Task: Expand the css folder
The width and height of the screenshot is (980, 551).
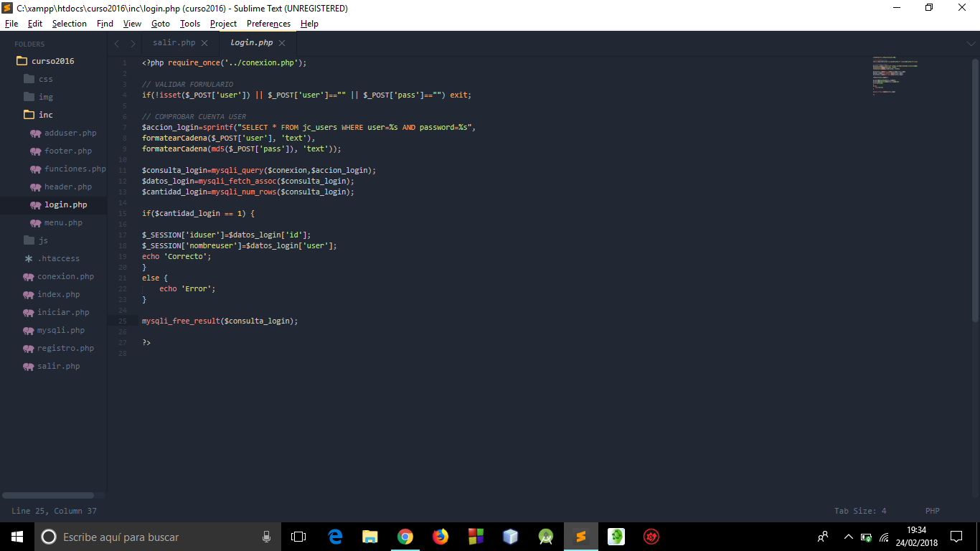Action: click(x=44, y=79)
